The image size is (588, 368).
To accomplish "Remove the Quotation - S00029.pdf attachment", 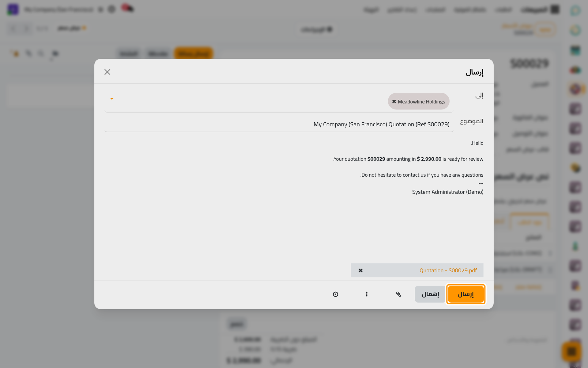I will tap(360, 270).
